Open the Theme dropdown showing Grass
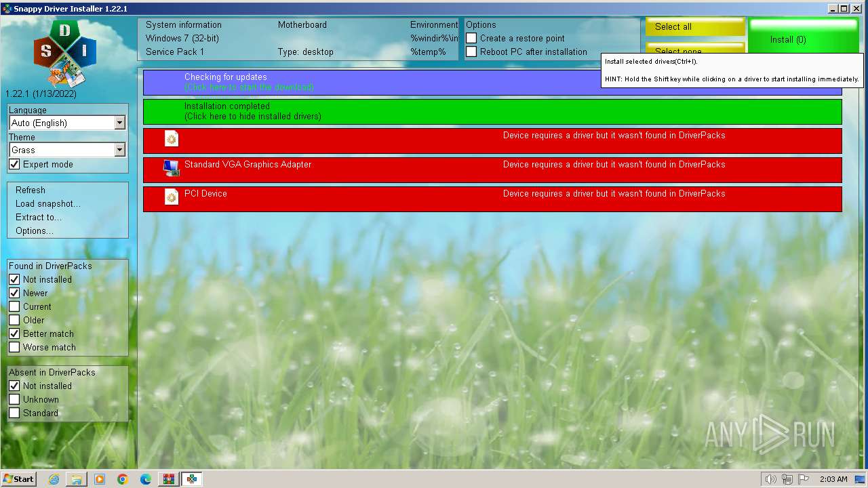 pyautogui.click(x=67, y=150)
